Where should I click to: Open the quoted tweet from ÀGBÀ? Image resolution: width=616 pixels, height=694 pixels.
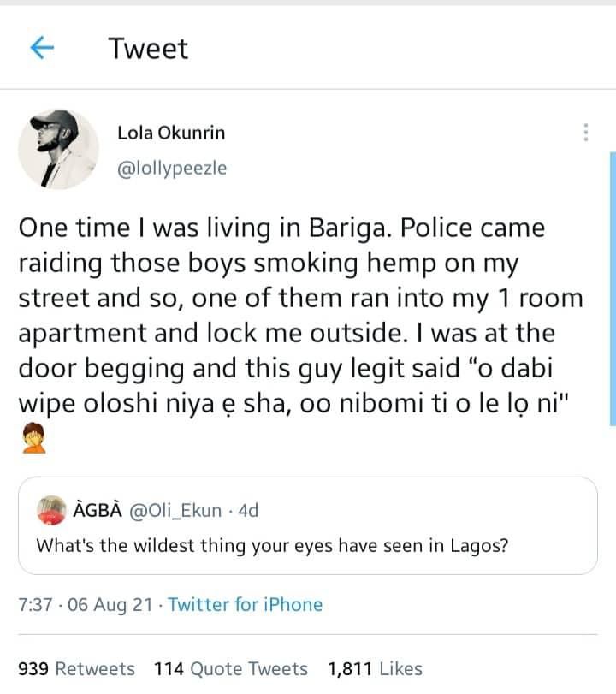pos(308,522)
